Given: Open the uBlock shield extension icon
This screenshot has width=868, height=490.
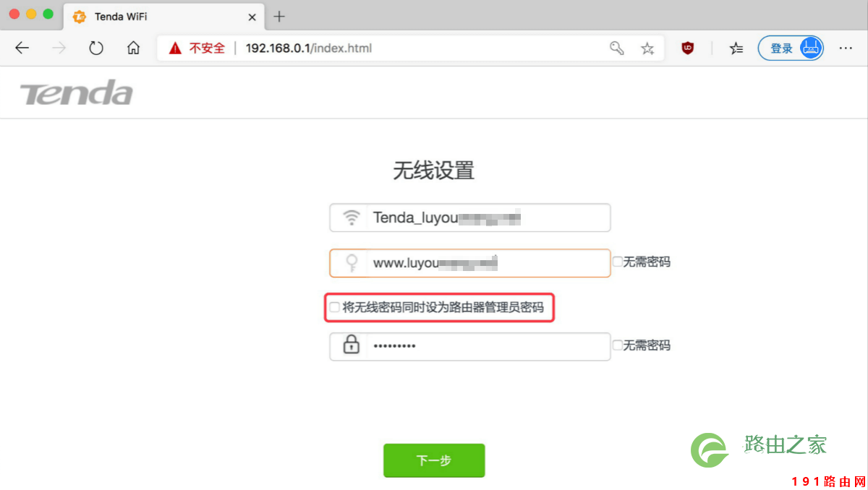Looking at the screenshot, I should (x=688, y=48).
